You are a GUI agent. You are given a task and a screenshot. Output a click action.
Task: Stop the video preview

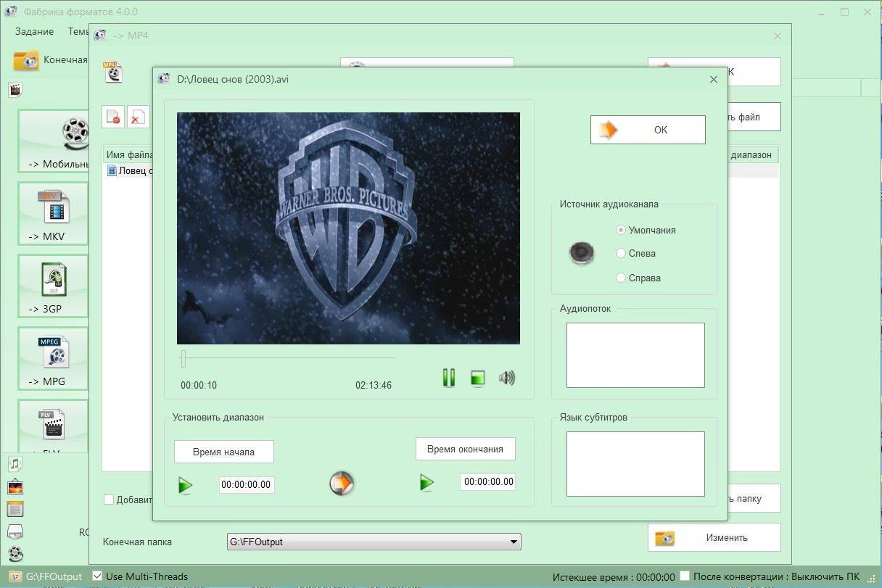pos(477,378)
